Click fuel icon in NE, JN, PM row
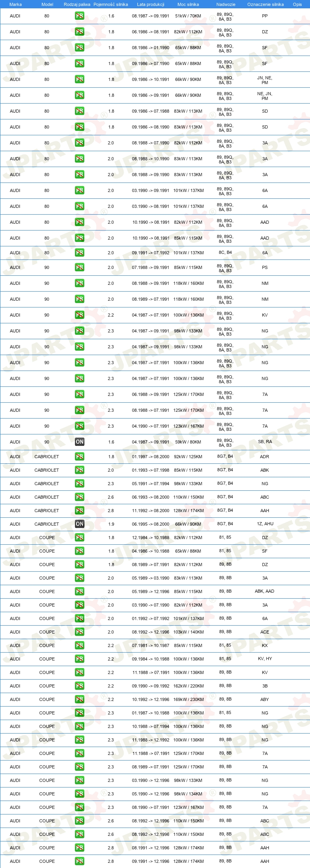310x868 pixels. [80, 95]
